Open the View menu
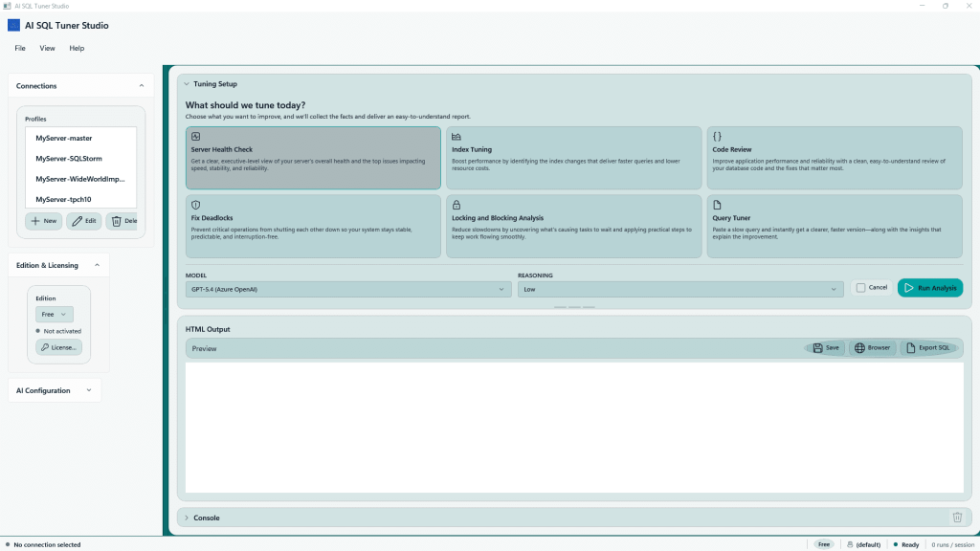Image resolution: width=980 pixels, height=551 pixels. coord(47,48)
